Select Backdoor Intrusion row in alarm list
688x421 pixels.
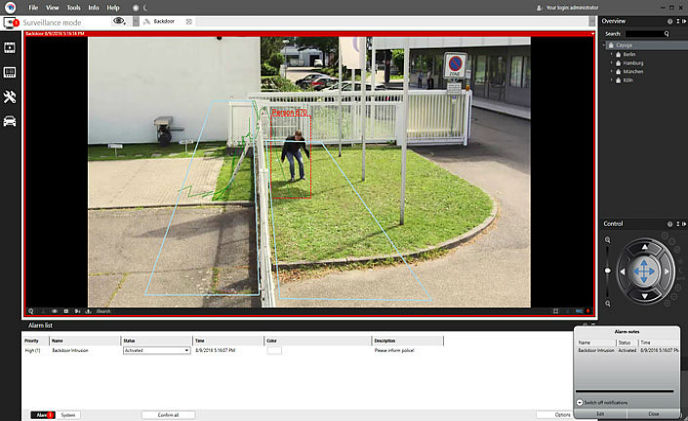(233, 350)
